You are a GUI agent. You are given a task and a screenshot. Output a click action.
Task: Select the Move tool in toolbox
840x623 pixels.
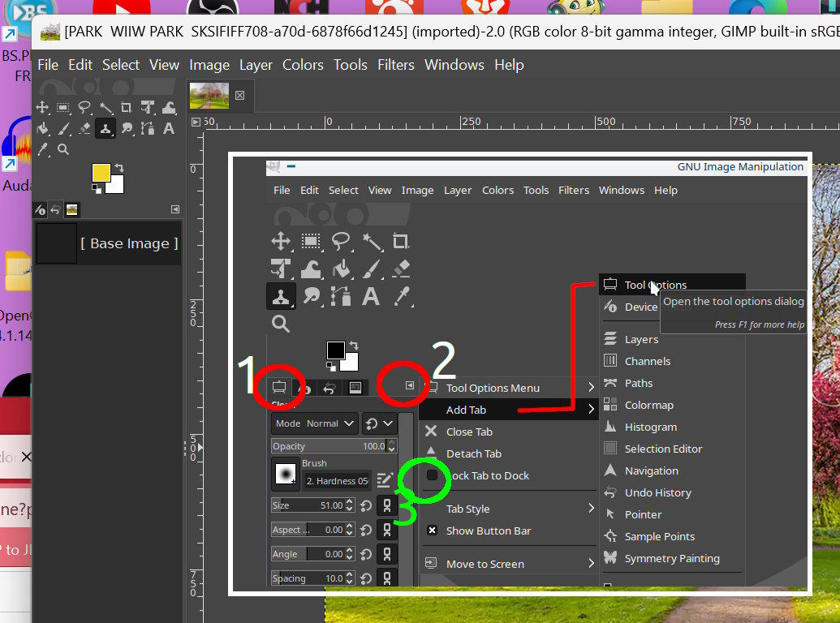click(42, 107)
